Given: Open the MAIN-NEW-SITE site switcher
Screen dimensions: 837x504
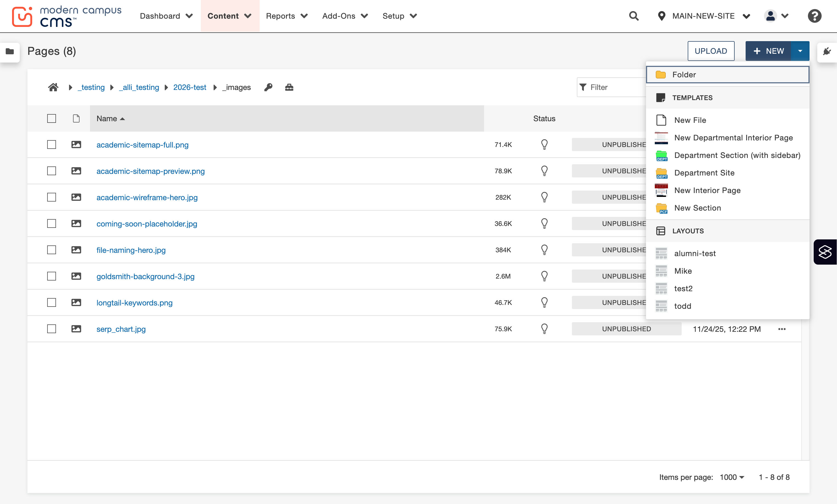Looking at the screenshot, I should (x=704, y=16).
